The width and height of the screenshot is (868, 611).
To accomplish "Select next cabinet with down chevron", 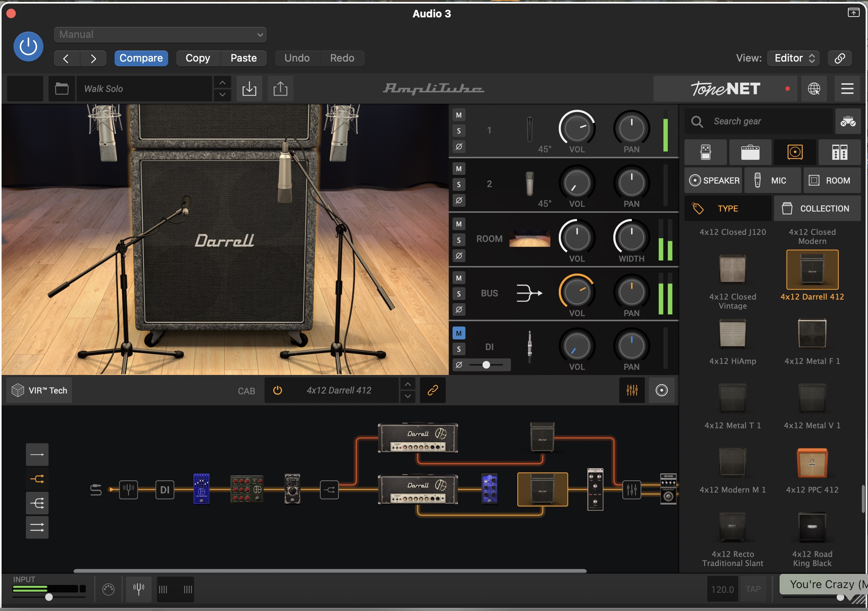I will (x=408, y=396).
